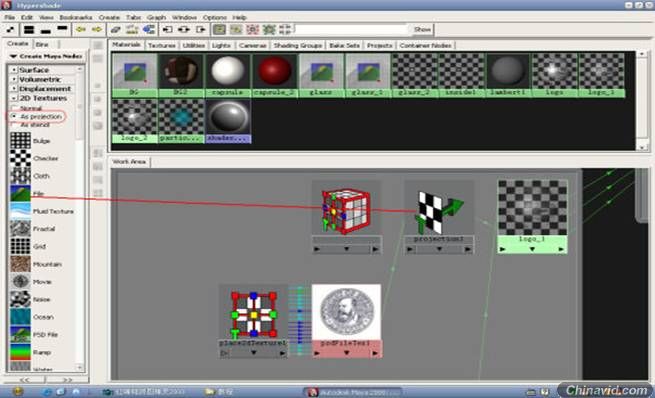This screenshot has width=655, height=398.
Task: Expand the Surface section
Action: pos(14,70)
